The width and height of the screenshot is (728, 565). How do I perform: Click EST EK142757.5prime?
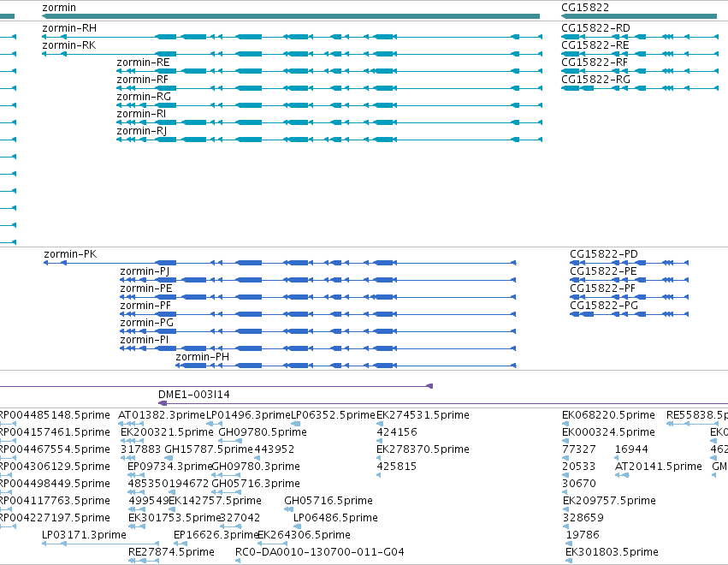point(215,501)
